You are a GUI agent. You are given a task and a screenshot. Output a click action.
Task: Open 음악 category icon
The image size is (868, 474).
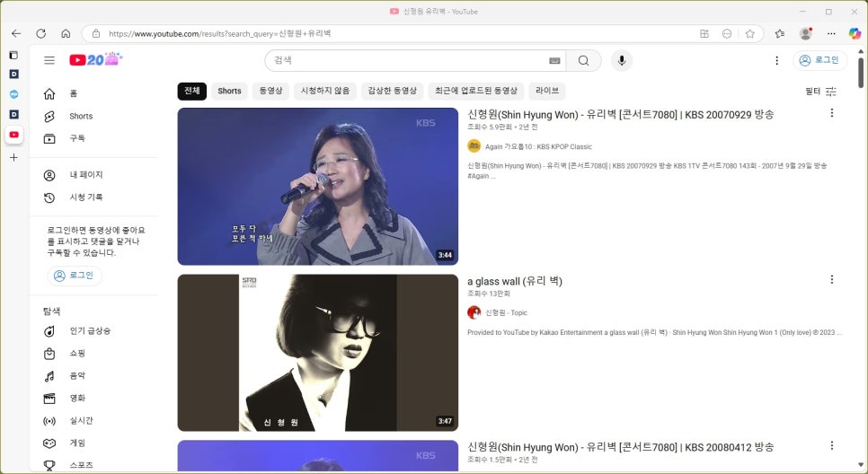[49, 376]
